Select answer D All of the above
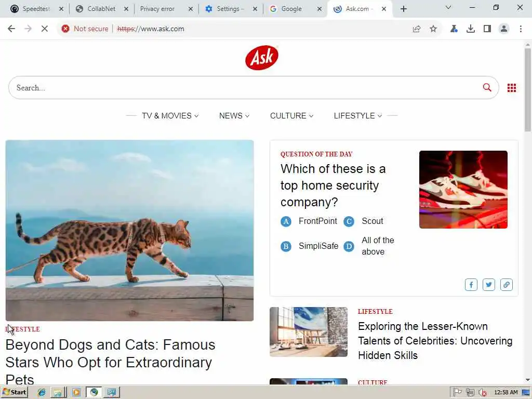Viewport: 532px width, 399px height. tap(369, 246)
